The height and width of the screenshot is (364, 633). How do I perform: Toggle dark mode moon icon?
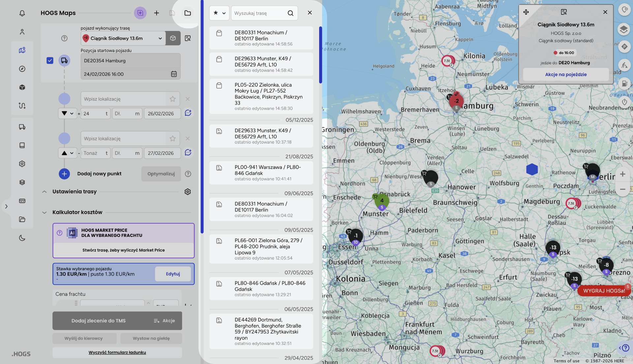pos(22,238)
